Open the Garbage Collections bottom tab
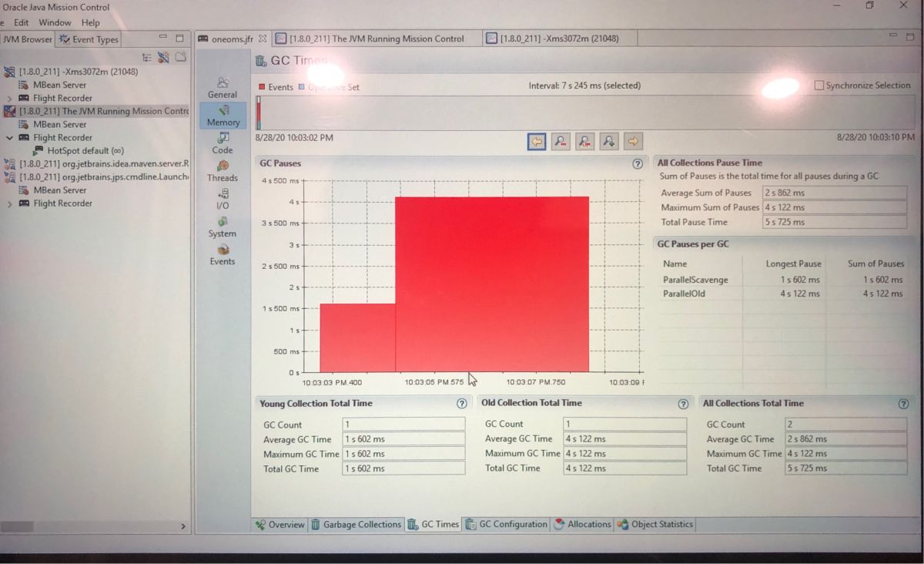 pyautogui.click(x=356, y=525)
